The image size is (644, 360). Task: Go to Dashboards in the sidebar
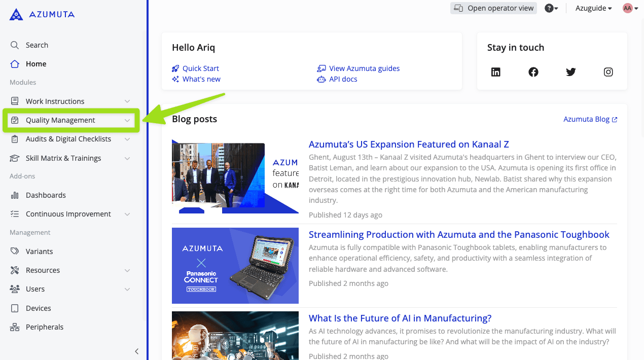(46, 195)
